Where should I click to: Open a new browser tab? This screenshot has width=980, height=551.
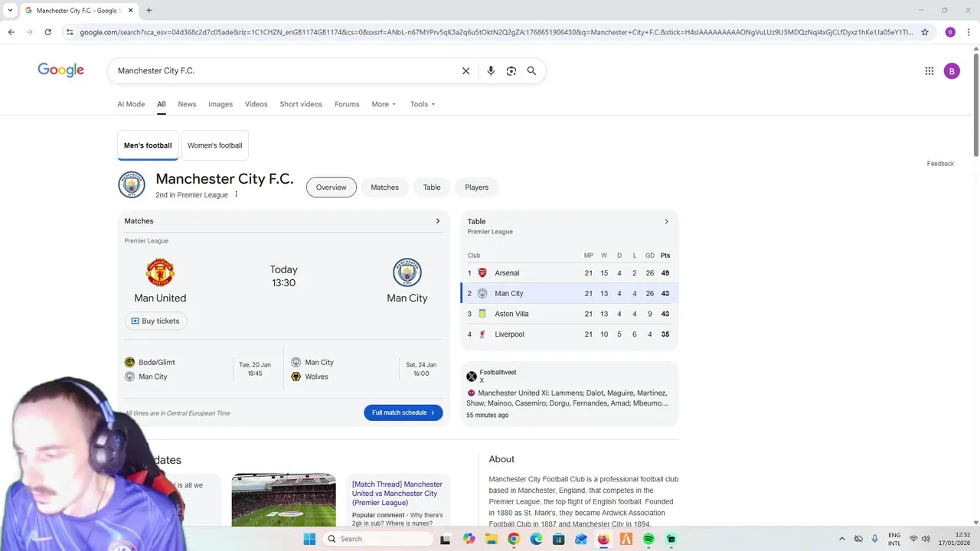149,10
